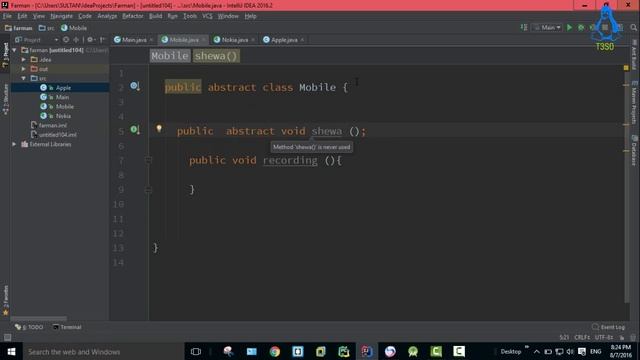Open the TODO tool window
This screenshot has height=360, width=640.
point(29,327)
